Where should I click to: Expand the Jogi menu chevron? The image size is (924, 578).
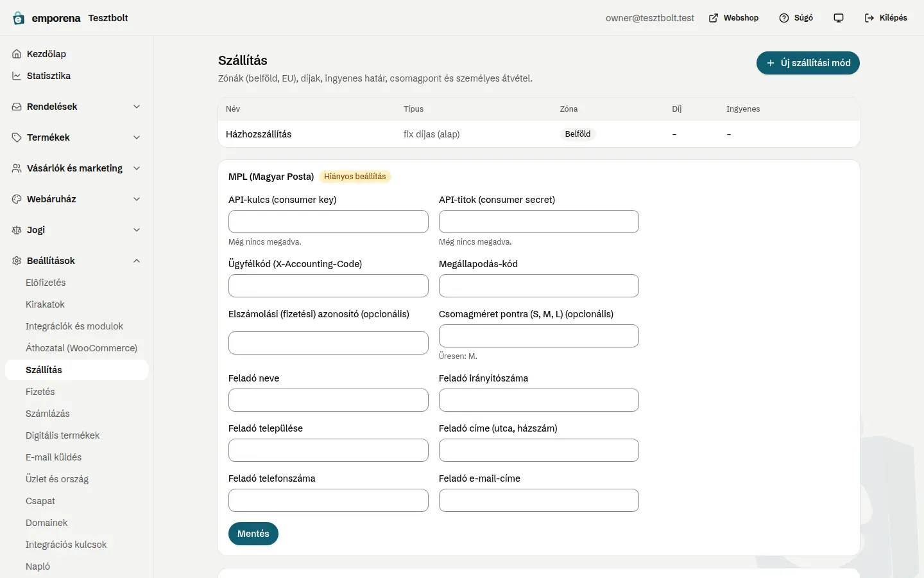pos(137,230)
